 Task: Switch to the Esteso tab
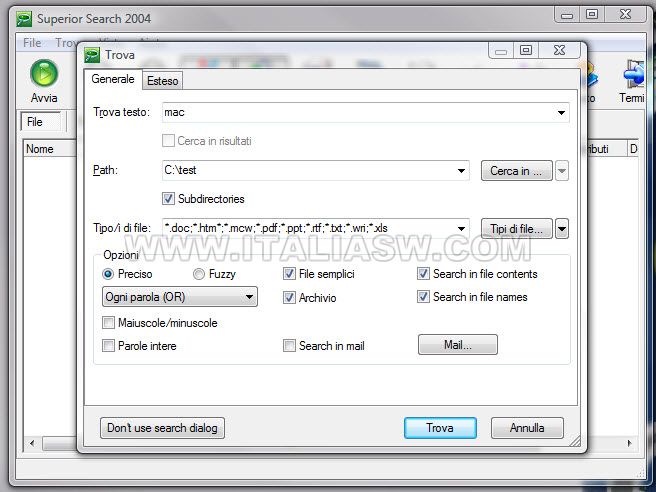click(163, 81)
